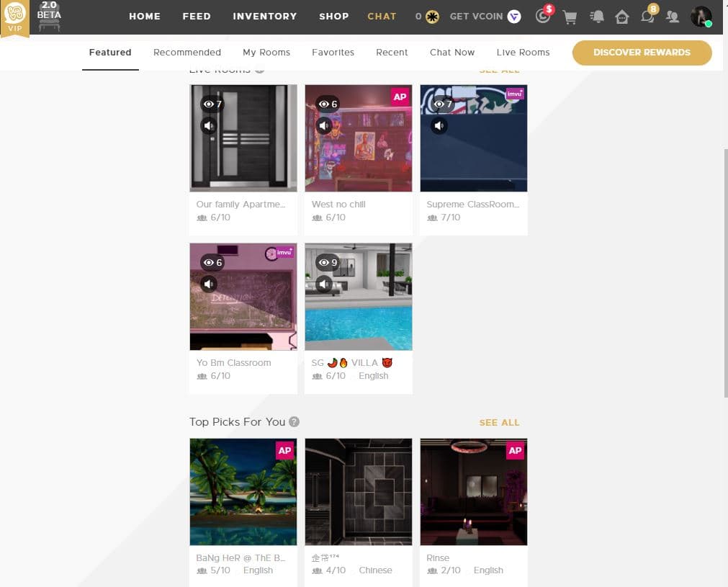Screen dimensions: 728x587
Task: Open the user profile avatar
Action: (701, 17)
